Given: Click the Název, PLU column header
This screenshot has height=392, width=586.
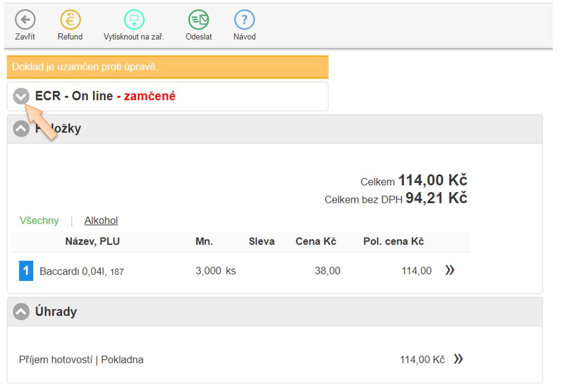Looking at the screenshot, I should [x=93, y=242].
